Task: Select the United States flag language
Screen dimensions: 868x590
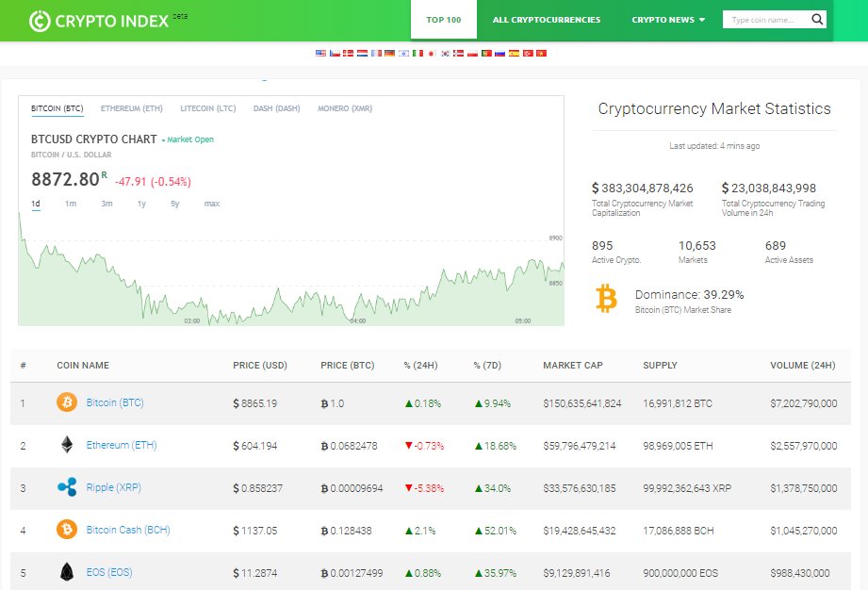Action: [321, 53]
